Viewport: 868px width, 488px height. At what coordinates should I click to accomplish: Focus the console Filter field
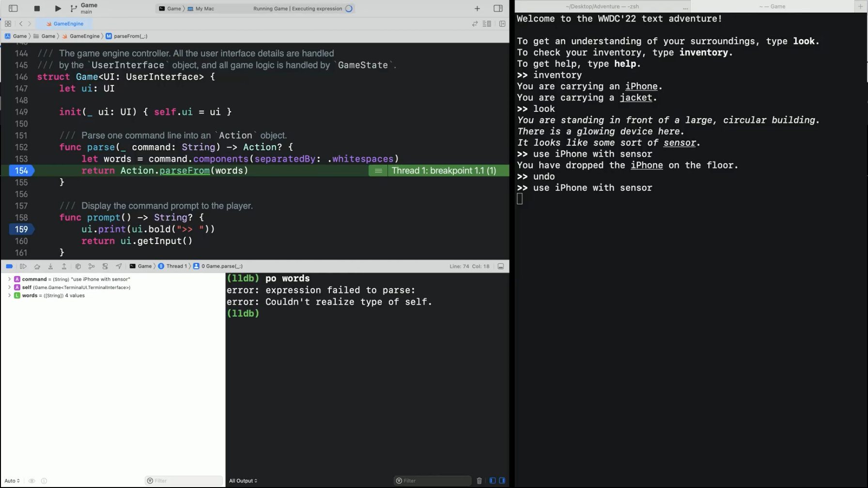click(x=433, y=481)
